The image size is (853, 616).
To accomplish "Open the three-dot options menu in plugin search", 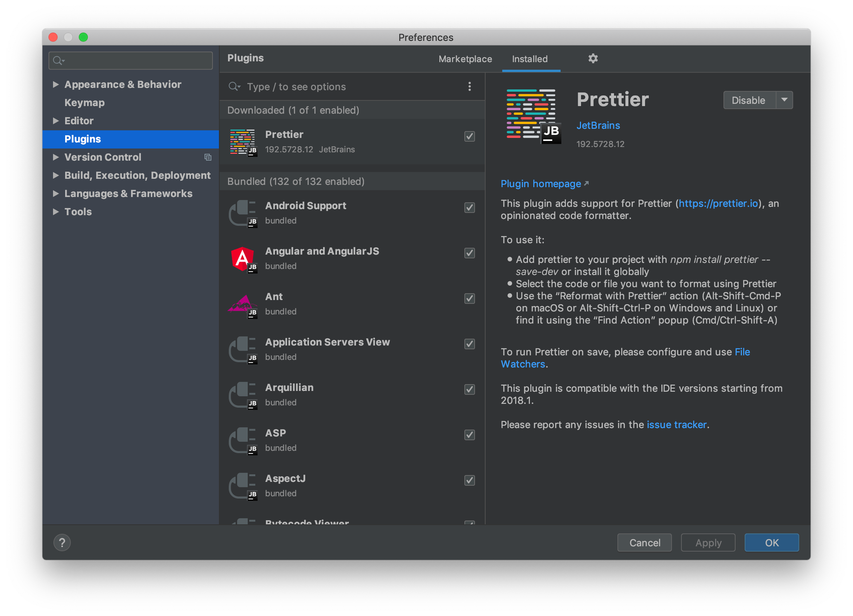I will pos(469,86).
